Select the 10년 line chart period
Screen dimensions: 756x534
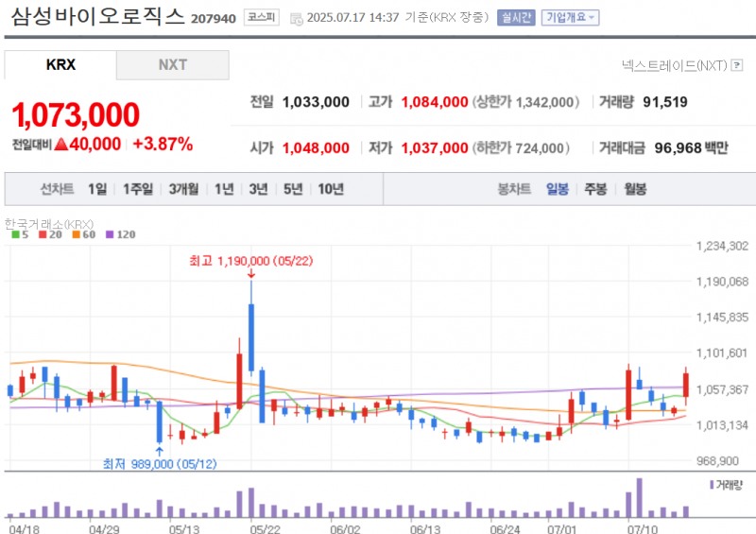pyautogui.click(x=331, y=189)
